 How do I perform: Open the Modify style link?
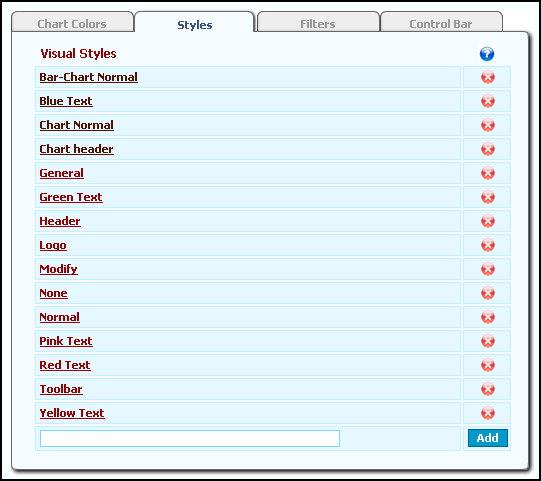59,269
